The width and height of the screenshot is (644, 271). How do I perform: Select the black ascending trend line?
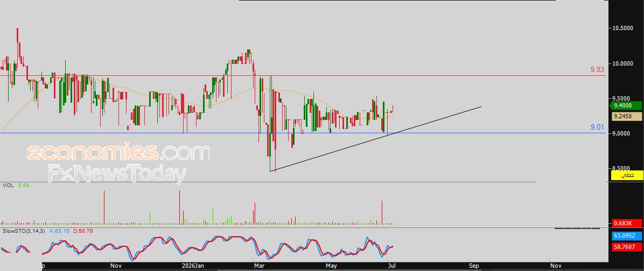(x=375, y=139)
